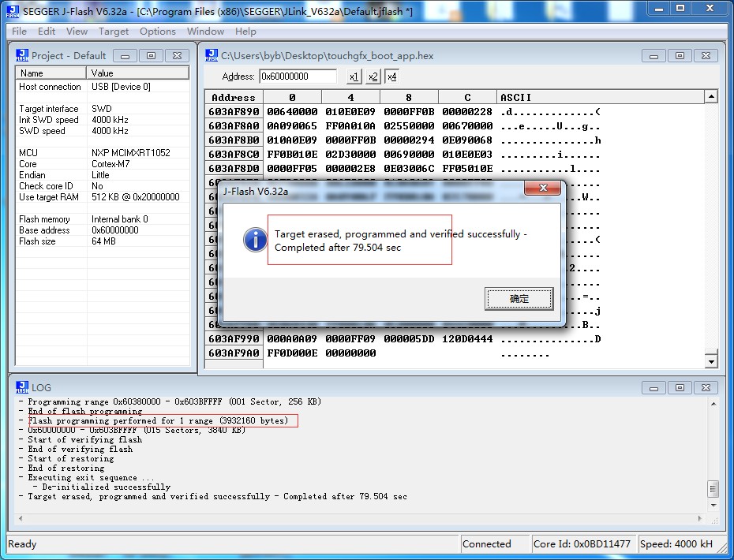The height and width of the screenshot is (560, 734).
Task: Maximize the touchgfx_boot_app.hex window
Action: click(680, 56)
